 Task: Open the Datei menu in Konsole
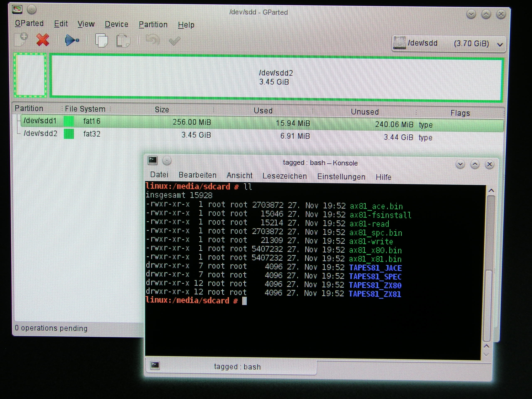point(159,175)
